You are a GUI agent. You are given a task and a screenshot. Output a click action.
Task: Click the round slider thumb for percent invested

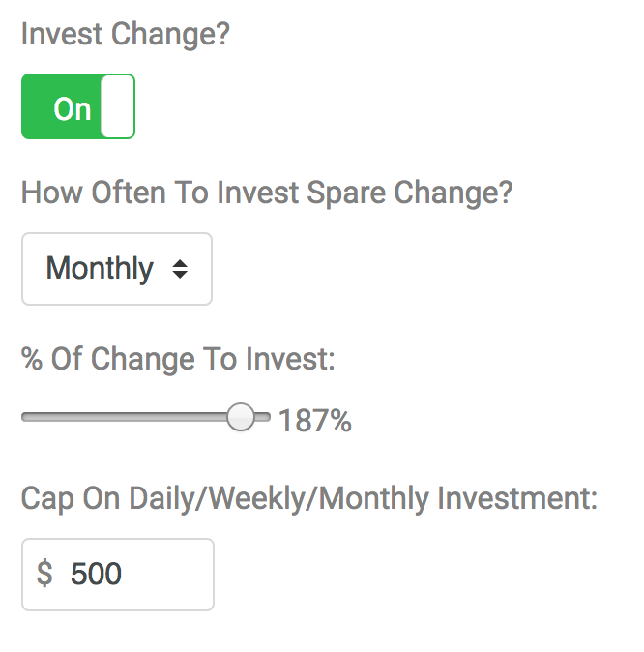tap(241, 417)
